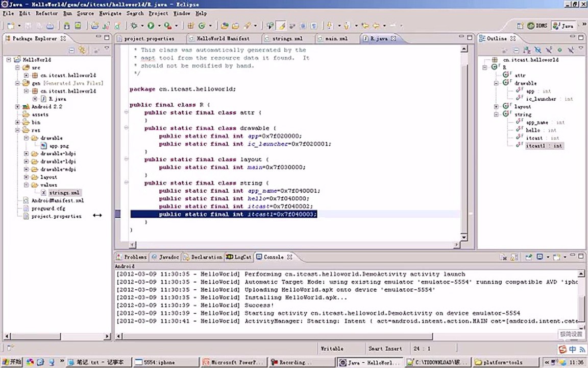Open Package Explorer view menu triangle

point(107,49)
